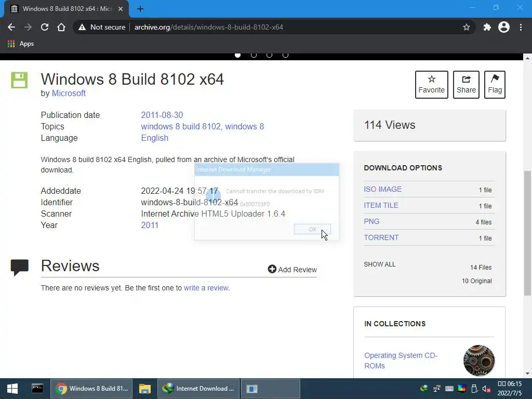Viewport: 532px width, 399px height.
Task: Open the Apps shortcut in bookmarks bar
Action: click(x=21, y=44)
